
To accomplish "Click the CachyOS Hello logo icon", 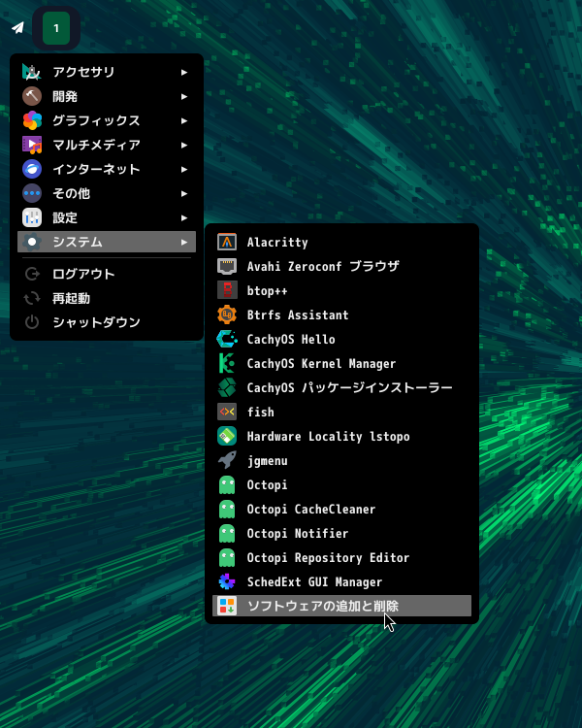I will click(x=227, y=339).
